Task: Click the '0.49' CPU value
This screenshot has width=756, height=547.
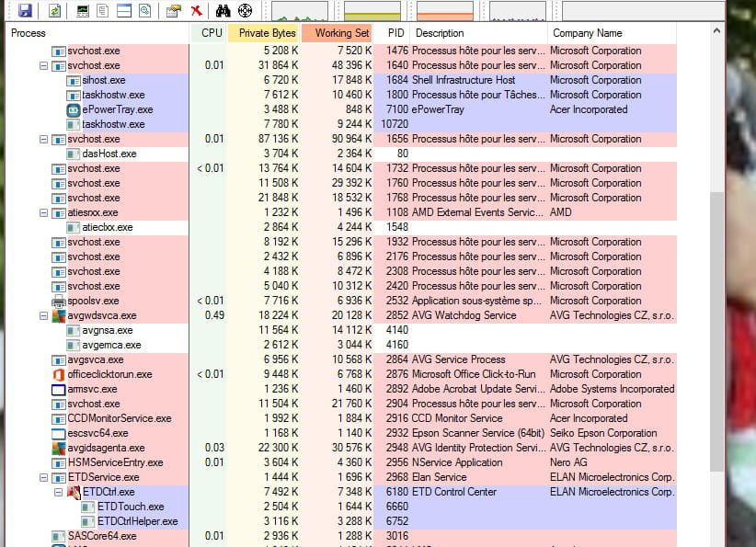Action: 214,315
